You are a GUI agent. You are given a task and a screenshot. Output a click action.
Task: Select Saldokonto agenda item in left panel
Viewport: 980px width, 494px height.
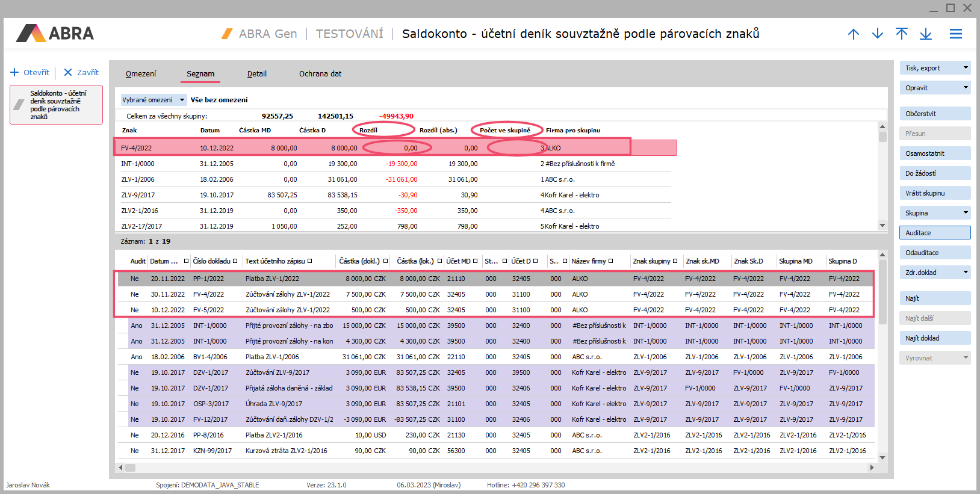(56, 105)
